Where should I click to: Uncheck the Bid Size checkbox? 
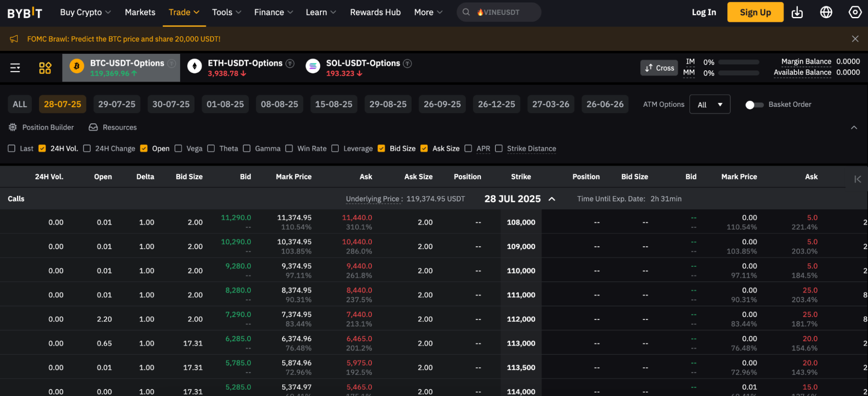[381, 148]
